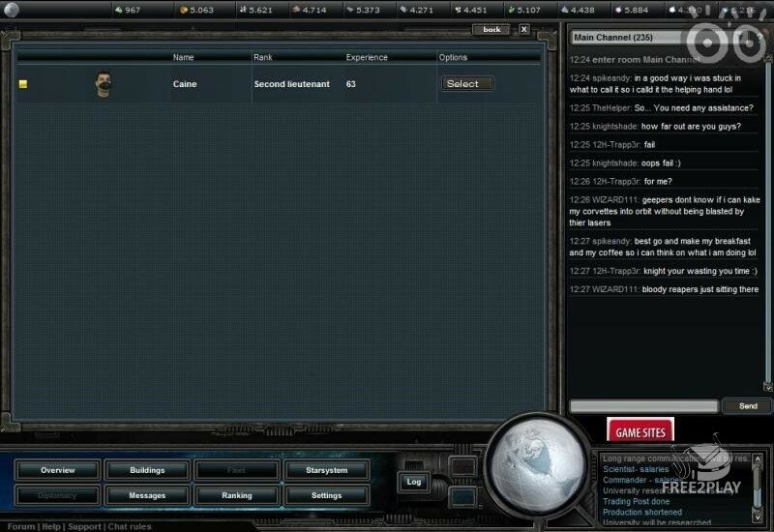Open the Log button
This screenshot has width=774, height=532.
pyautogui.click(x=414, y=481)
